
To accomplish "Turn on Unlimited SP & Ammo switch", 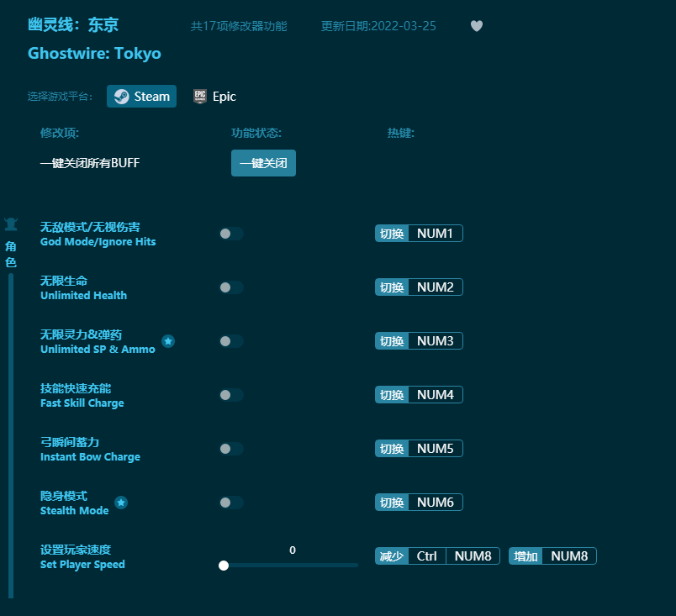I will [231, 341].
